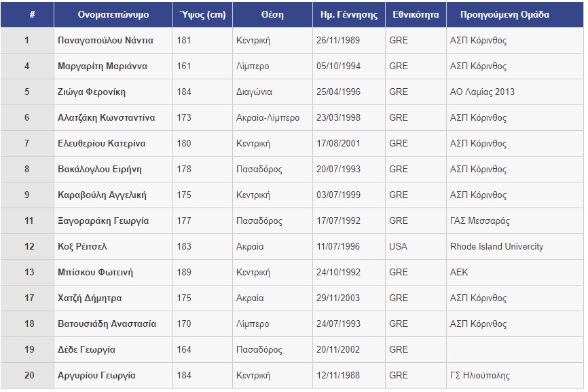
Task: Click ΓΣ Ηλιούπολης previous team cell
Action: 479,376
